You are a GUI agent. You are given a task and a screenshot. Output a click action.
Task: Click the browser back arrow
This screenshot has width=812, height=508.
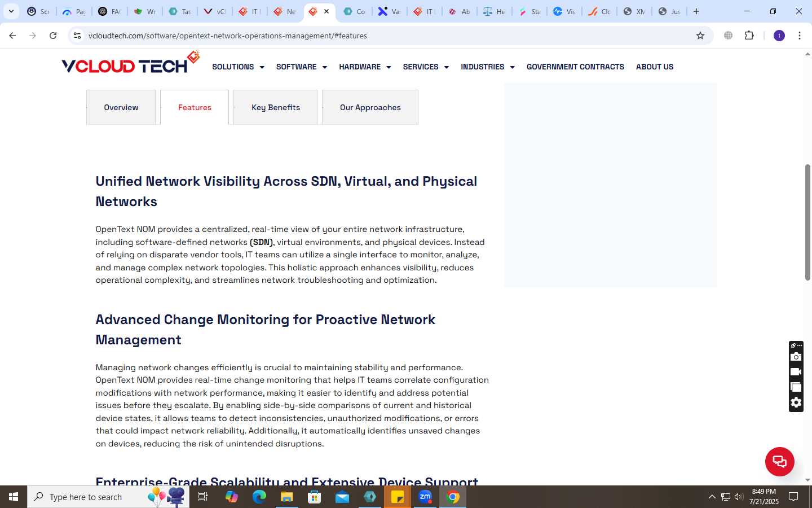(12, 36)
